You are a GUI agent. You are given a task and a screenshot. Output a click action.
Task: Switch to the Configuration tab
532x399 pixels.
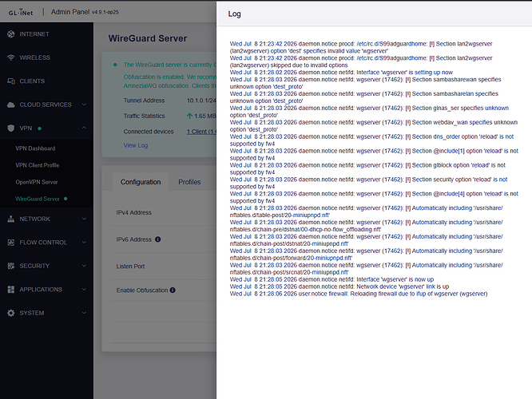(x=141, y=182)
